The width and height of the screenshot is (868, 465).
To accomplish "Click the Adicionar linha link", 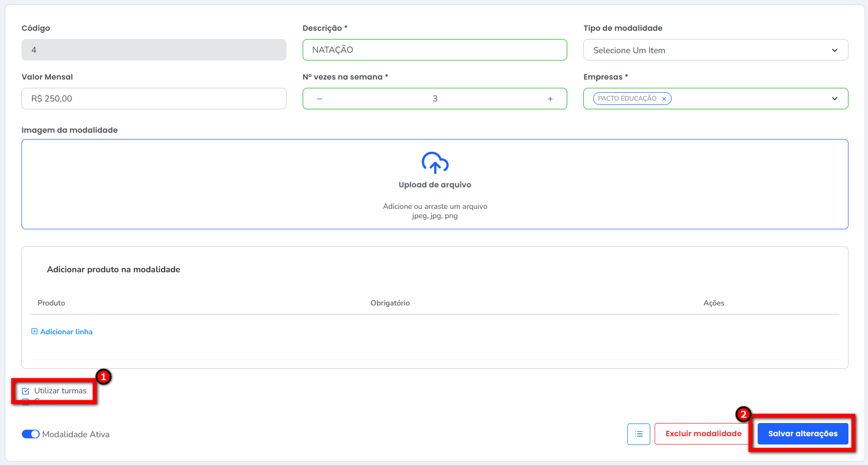I will tap(66, 332).
